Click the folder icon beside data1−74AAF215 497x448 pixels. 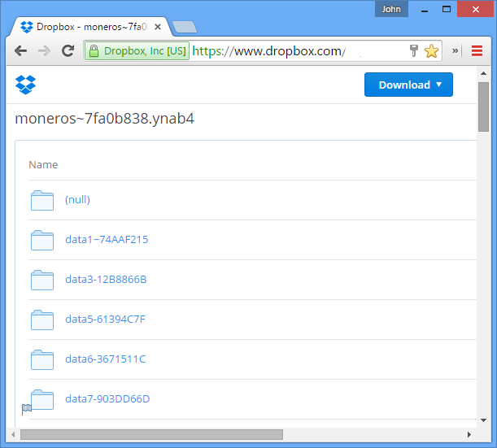click(42, 240)
